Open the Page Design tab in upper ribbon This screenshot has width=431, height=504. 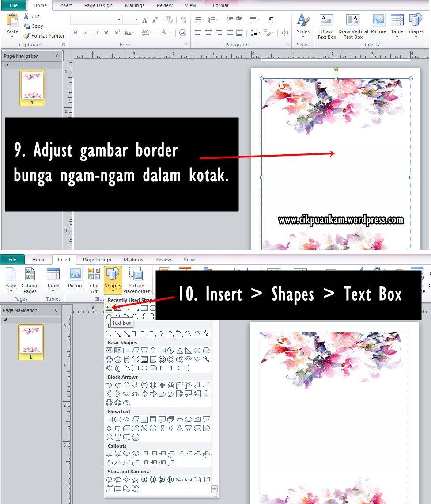[x=98, y=5]
